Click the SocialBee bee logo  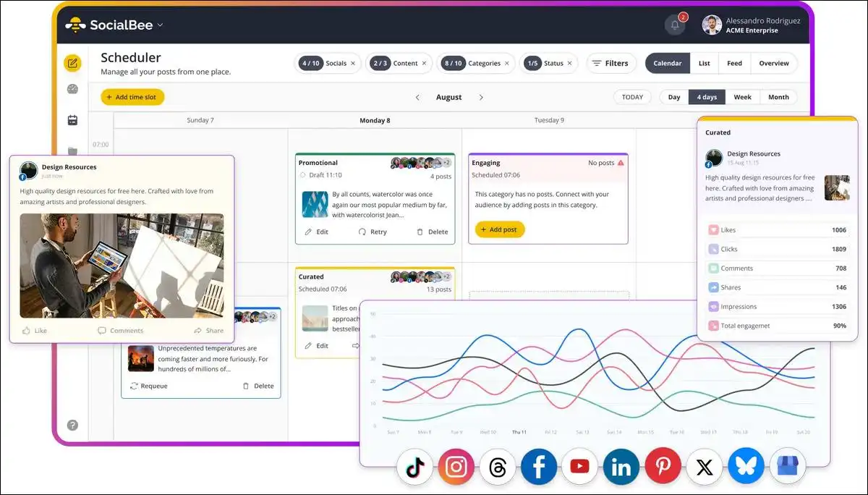[x=75, y=25]
